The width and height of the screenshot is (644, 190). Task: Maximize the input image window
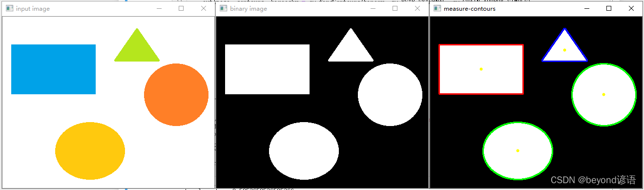click(x=181, y=9)
